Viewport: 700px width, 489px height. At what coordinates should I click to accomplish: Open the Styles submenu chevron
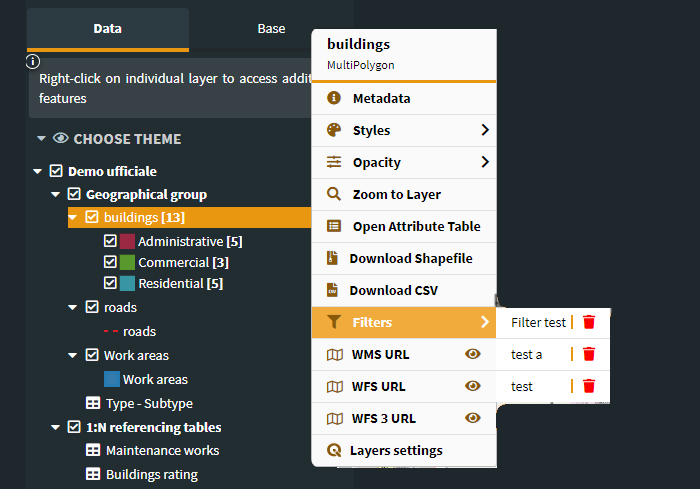(485, 130)
